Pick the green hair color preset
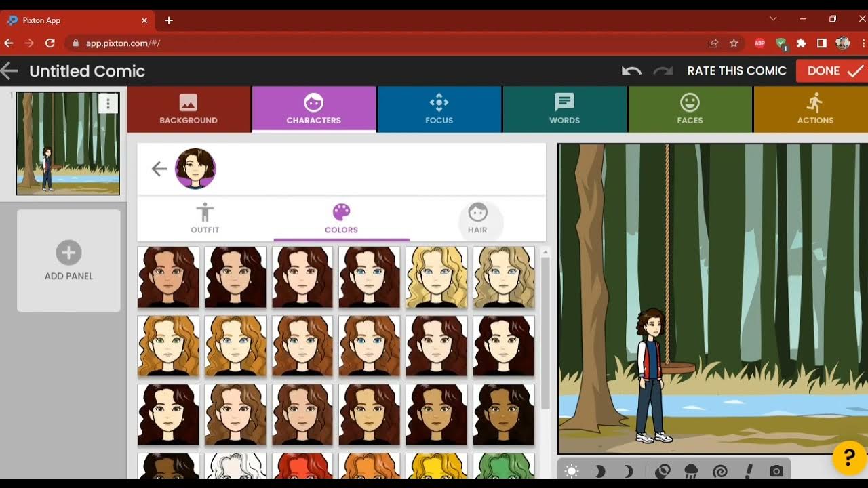 coord(504,466)
